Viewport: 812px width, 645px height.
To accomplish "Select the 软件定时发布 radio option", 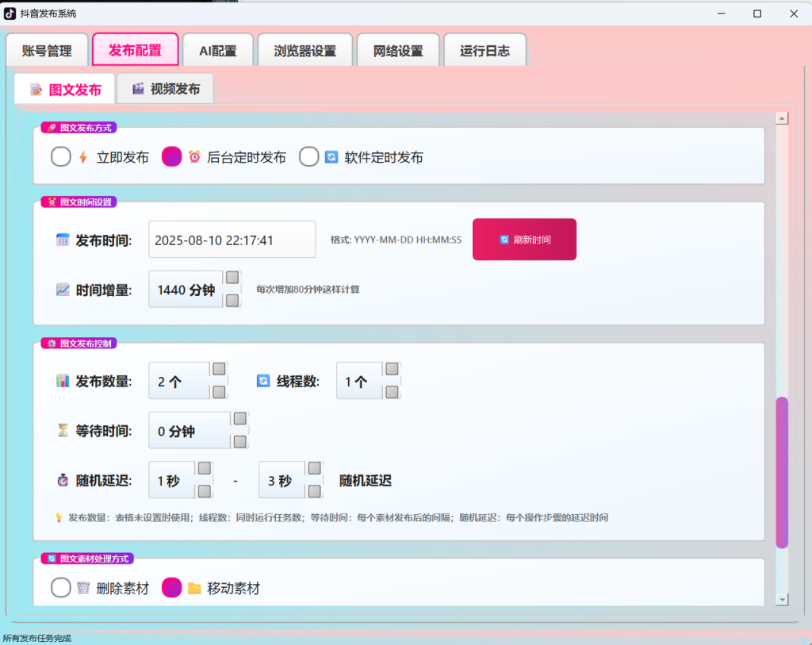I will click(308, 156).
